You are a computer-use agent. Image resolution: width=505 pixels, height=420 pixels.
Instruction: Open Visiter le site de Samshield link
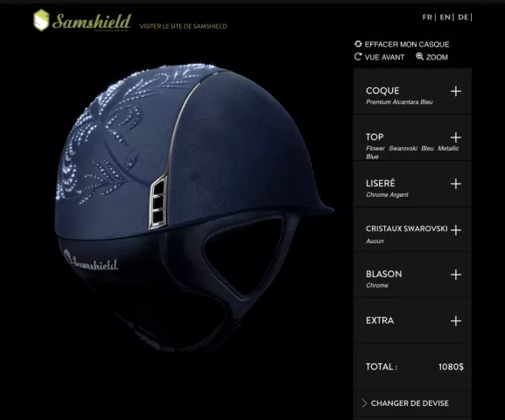click(183, 26)
